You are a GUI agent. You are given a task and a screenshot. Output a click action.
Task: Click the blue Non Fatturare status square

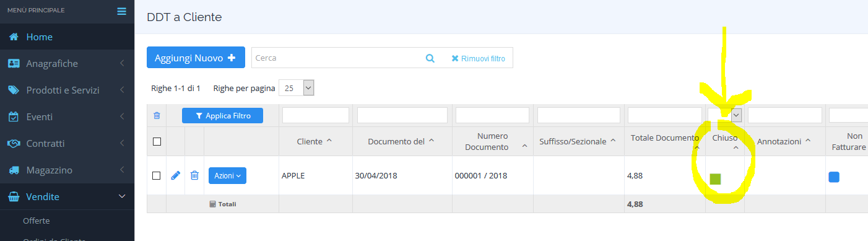834,177
